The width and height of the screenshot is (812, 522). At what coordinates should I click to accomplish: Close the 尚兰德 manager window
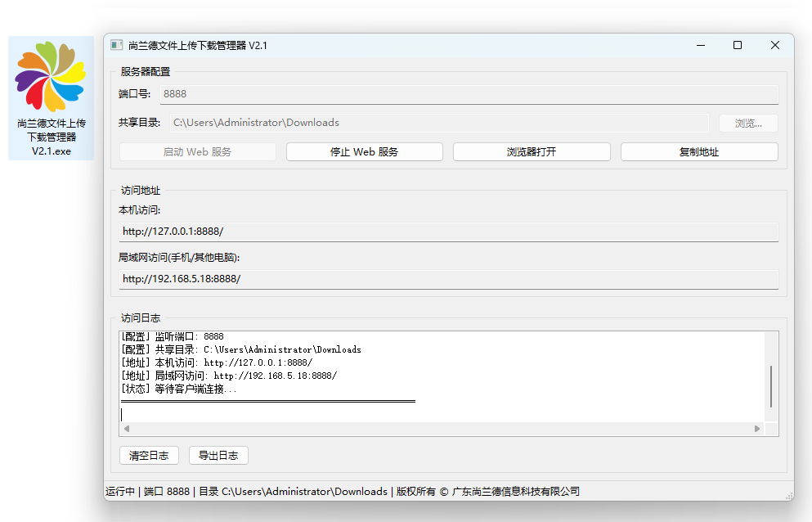774,46
